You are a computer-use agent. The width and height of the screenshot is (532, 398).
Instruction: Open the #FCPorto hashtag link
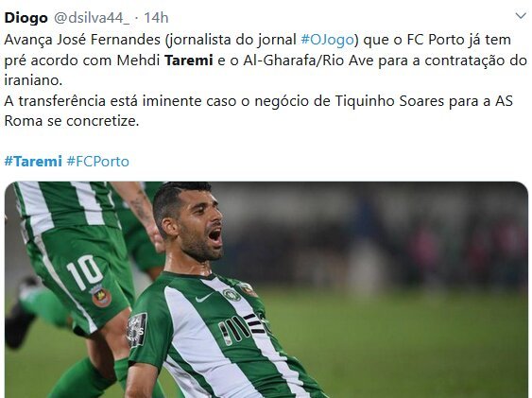tap(98, 161)
